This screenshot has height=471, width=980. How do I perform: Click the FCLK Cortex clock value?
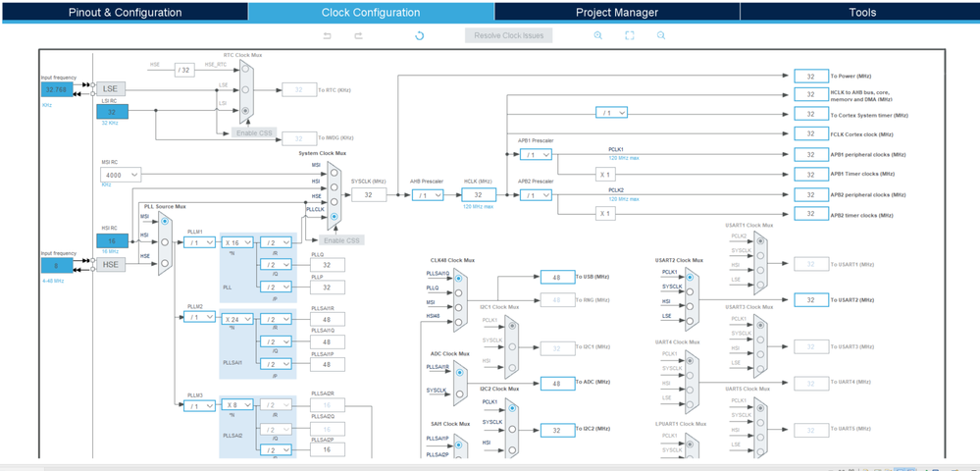[811, 133]
